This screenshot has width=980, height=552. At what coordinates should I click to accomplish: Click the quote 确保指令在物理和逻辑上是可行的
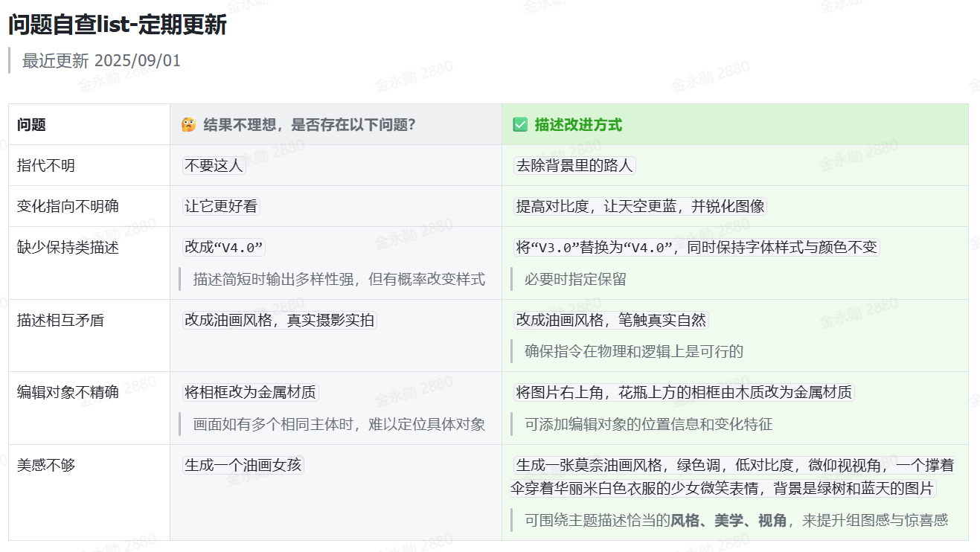(x=634, y=351)
